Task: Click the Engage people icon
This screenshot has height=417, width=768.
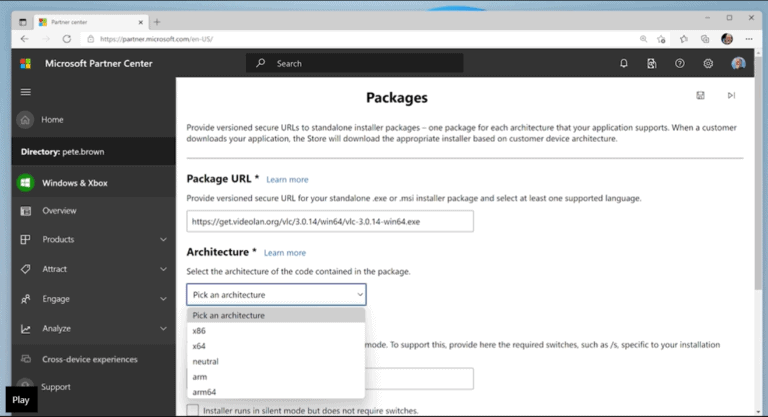Action: tap(25, 299)
